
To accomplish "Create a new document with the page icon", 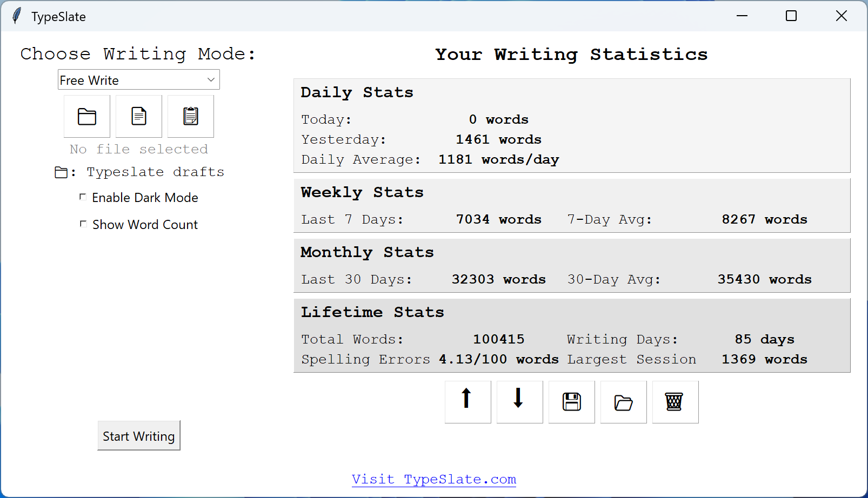I will coord(138,116).
